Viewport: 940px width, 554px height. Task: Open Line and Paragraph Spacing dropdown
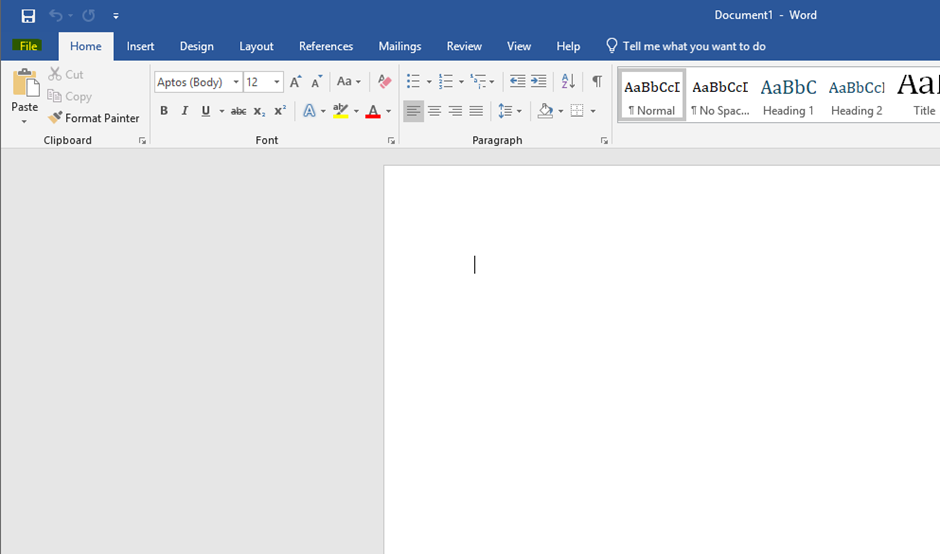(508, 112)
